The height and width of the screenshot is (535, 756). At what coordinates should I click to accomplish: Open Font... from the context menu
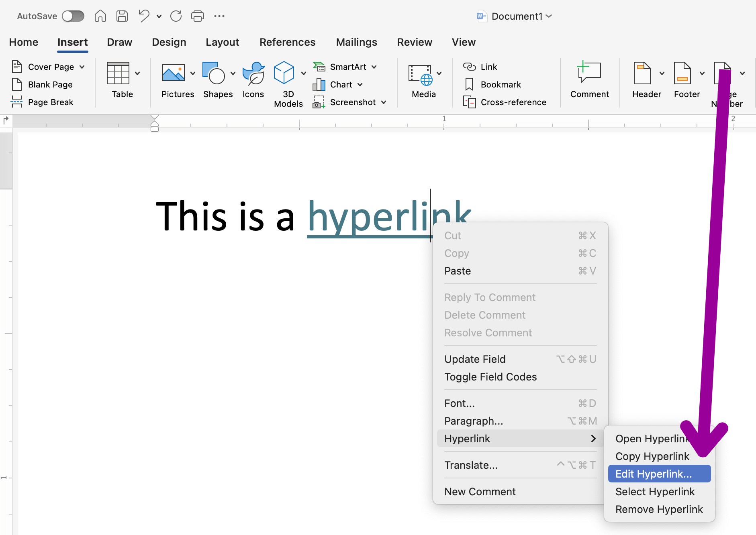[520, 403]
